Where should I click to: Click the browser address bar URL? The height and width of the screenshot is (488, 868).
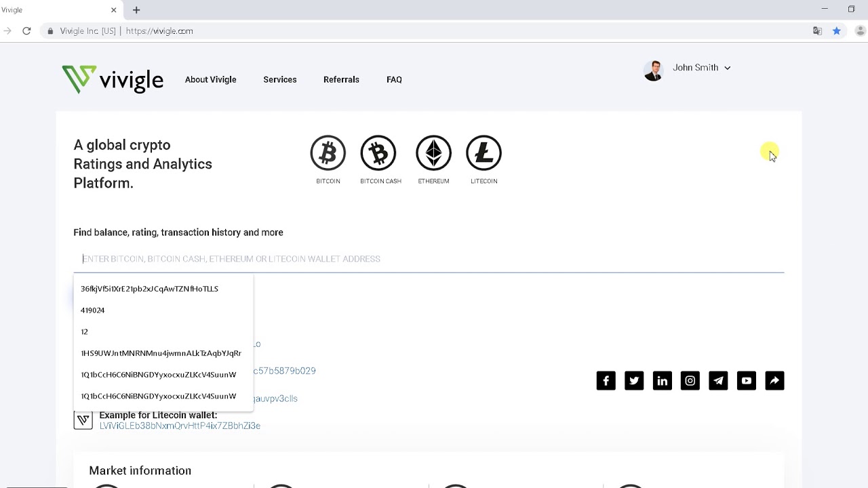point(159,31)
